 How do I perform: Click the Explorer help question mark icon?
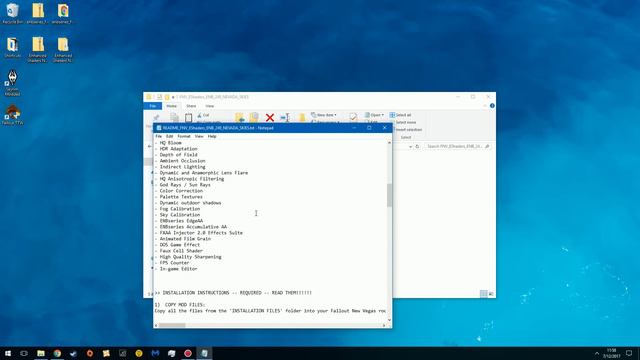click(492, 106)
